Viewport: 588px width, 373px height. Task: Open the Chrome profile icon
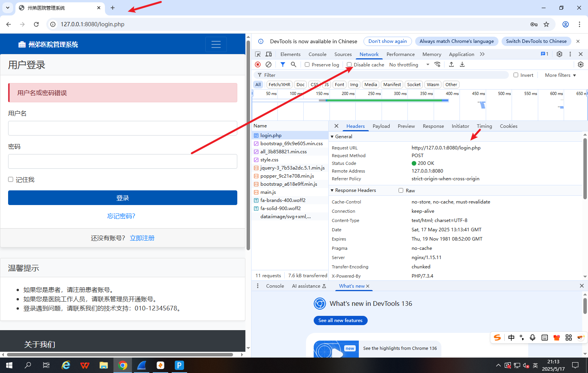pyautogui.click(x=566, y=24)
